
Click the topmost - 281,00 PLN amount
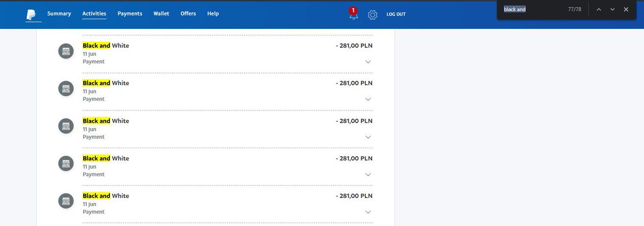tap(354, 46)
